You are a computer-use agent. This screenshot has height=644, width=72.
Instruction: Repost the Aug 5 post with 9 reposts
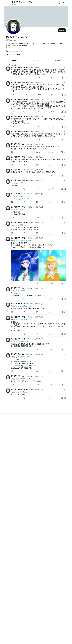click(25, 95)
